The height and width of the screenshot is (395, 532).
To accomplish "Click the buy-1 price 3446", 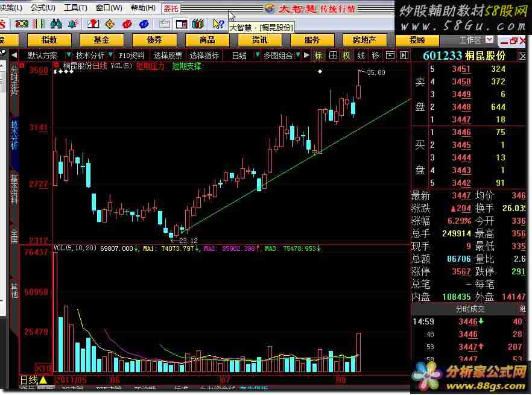I will pyautogui.click(x=461, y=132).
